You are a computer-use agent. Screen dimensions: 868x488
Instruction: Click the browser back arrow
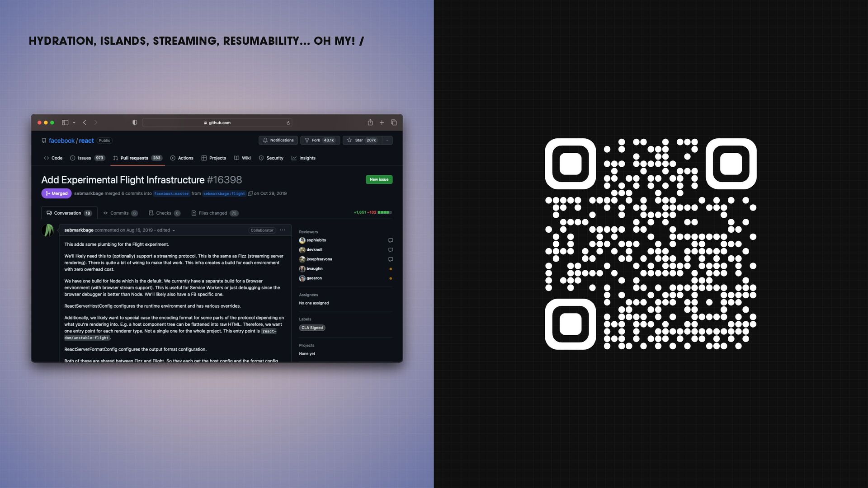coord(85,122)
